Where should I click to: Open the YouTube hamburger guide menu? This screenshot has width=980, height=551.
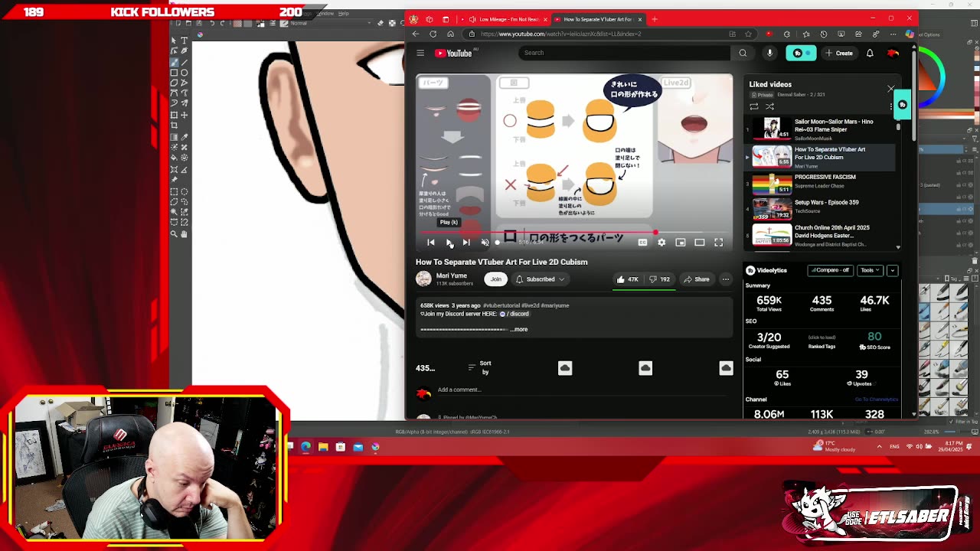(x=420, y=53)
